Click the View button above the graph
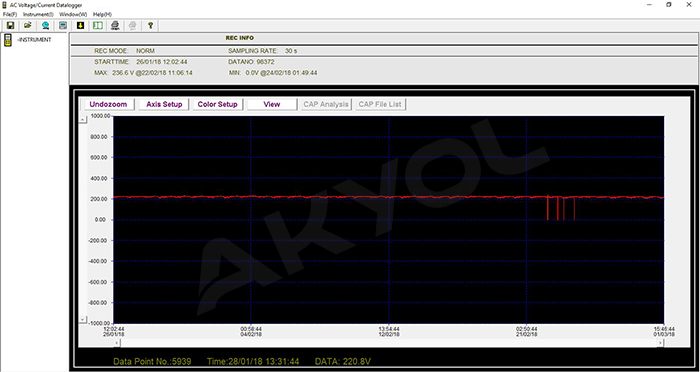The width and height of the screenshot is (700, 372). 272,104
